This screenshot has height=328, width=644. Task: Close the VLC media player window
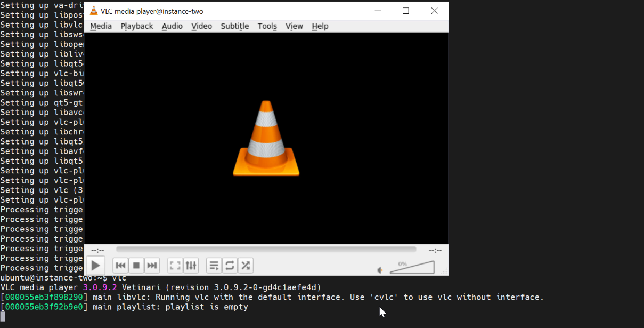click(x=435, y=11)
